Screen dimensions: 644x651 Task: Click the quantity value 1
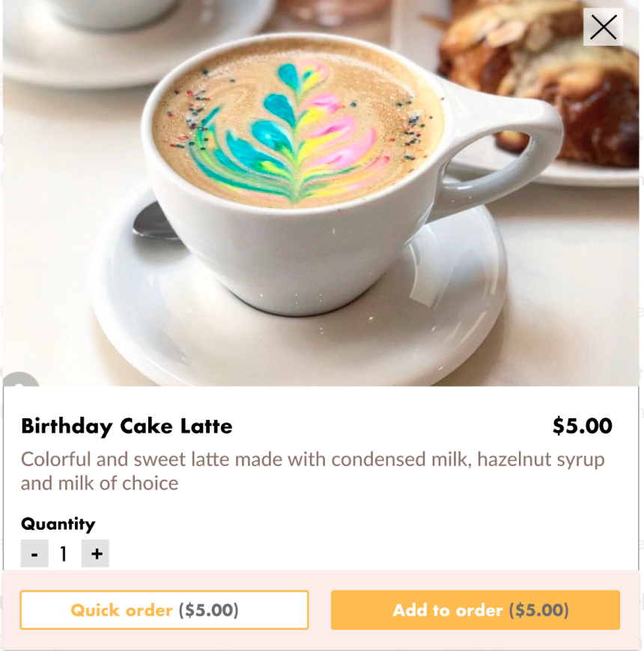click(64, 554)
